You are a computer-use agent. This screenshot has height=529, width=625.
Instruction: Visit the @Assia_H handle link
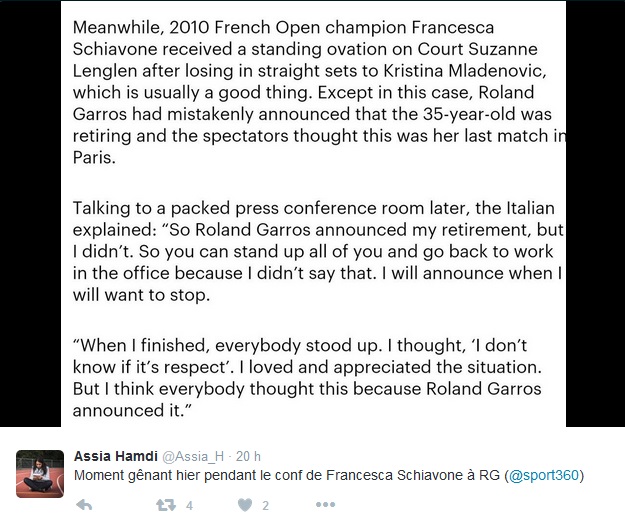[193, 456]
